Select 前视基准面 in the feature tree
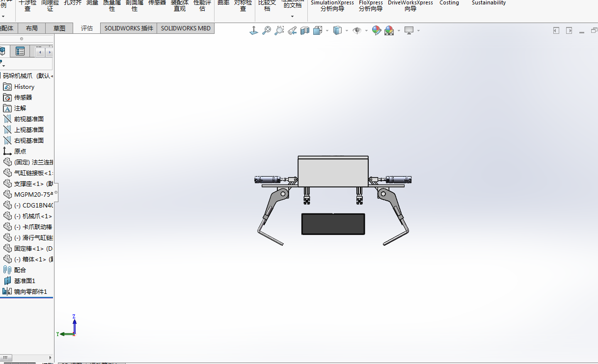This screenshot has height=364, width=598. pyautogui.click(x=28, y=119)
